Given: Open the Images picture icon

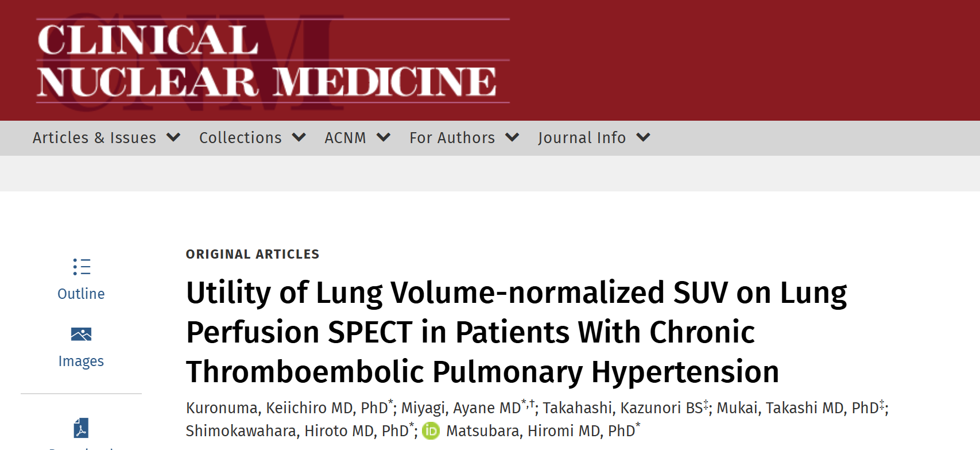Looking at the screenshot, I should pyautogui.click(x=81, y=334).
